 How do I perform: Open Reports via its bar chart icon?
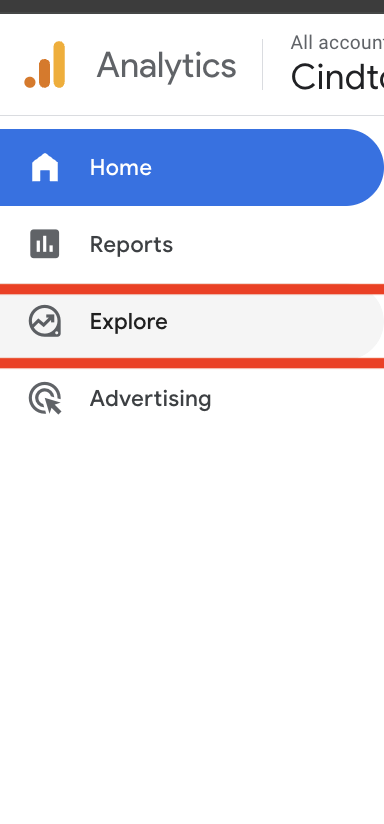click(x=45, y=244)
